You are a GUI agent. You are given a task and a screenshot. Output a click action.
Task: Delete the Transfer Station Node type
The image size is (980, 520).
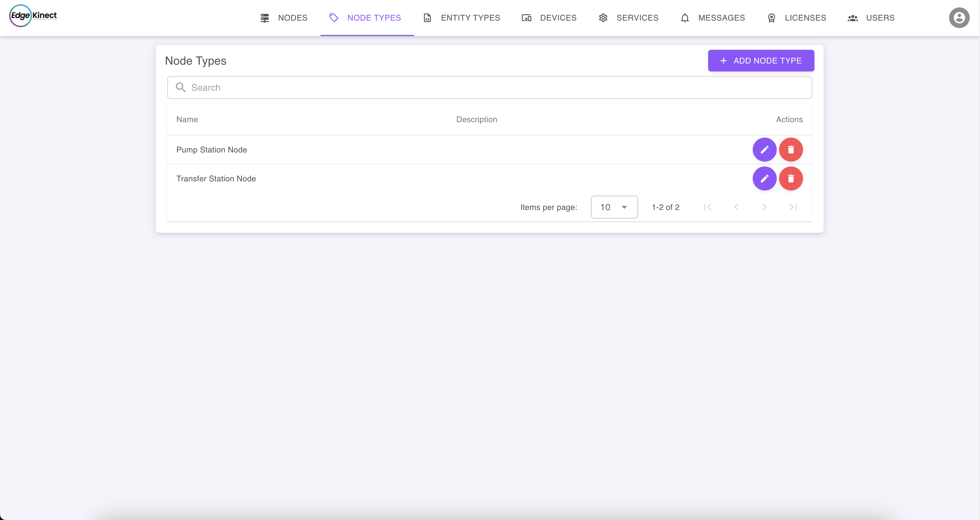click(791, 178)
